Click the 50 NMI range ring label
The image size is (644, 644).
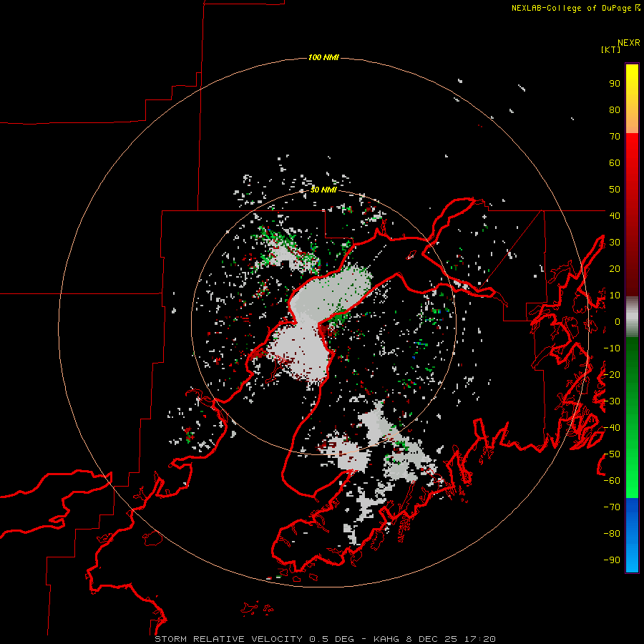coord(323,190)
